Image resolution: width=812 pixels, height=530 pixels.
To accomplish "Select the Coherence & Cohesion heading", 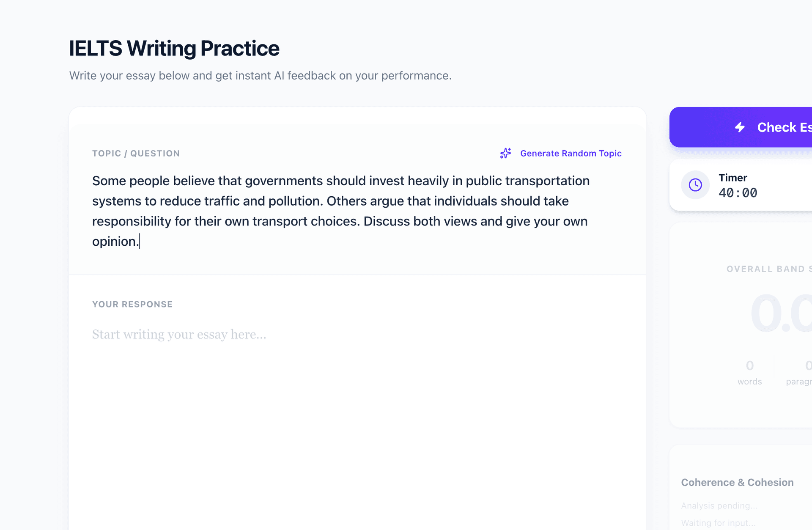I will click(x=737, y=482).
